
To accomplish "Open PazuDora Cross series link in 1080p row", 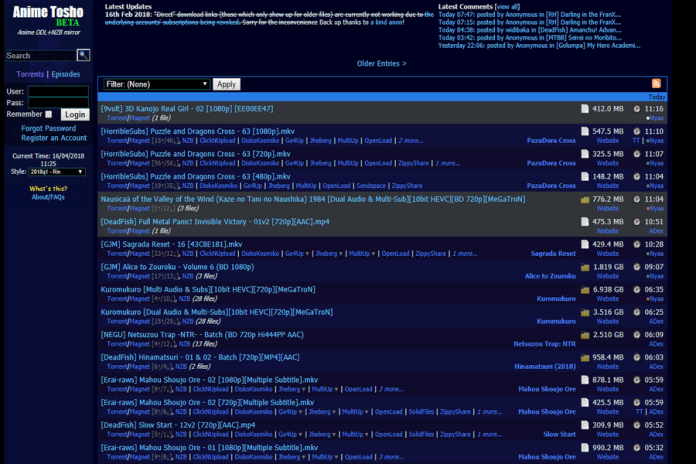I will (551, 141).
